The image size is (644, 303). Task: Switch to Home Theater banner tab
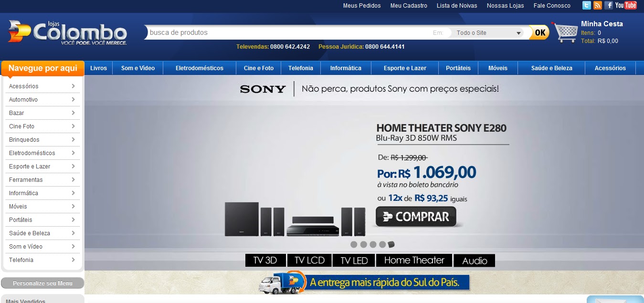[x=414, y=261]
